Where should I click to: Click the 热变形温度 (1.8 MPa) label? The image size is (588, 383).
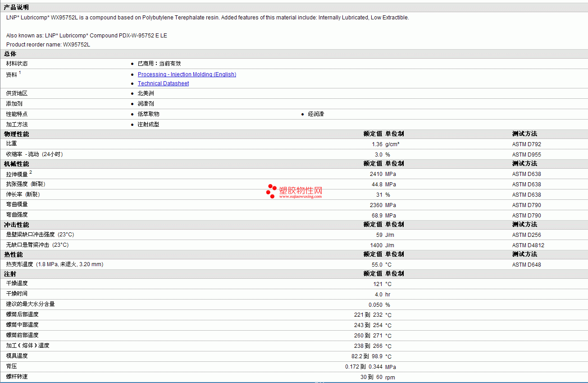point(55,264)
